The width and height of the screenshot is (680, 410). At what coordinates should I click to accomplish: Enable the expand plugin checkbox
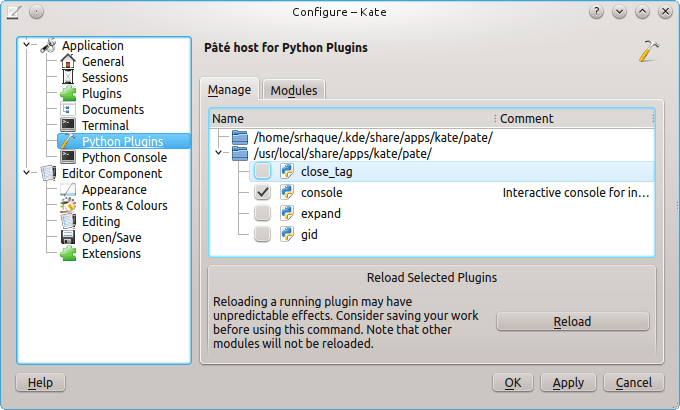pyautogui.click(x=262, y=213)
